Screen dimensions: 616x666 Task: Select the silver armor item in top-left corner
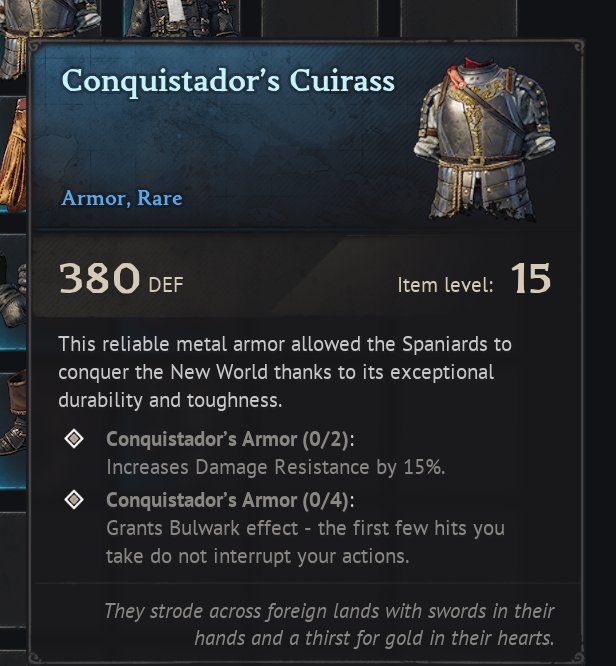(x=40, y=17)
